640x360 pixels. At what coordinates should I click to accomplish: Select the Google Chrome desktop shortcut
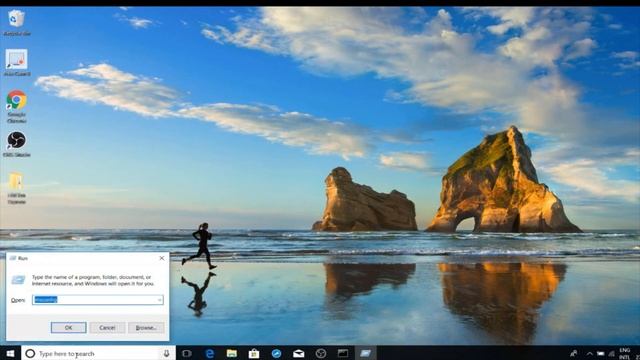click(x=17, y=106)
